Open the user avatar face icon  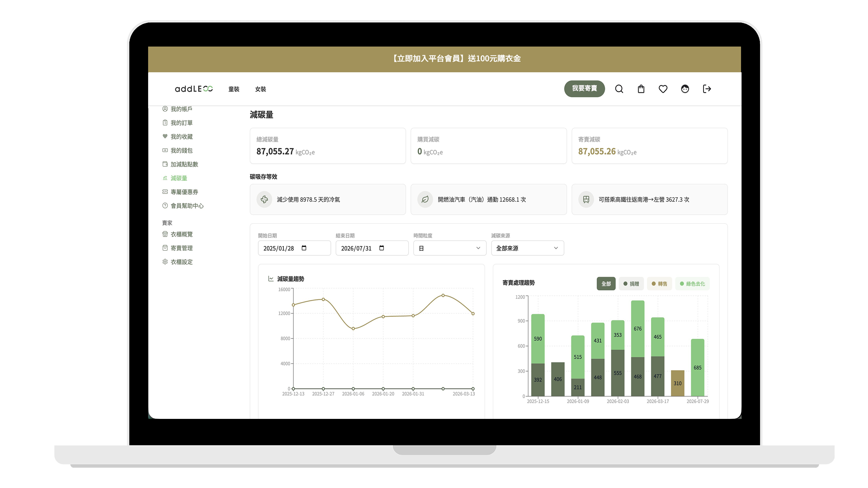685,89
